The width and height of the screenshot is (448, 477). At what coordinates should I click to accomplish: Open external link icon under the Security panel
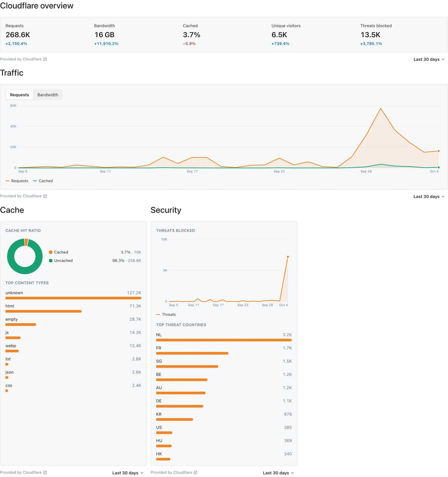(x=195, y=473)
